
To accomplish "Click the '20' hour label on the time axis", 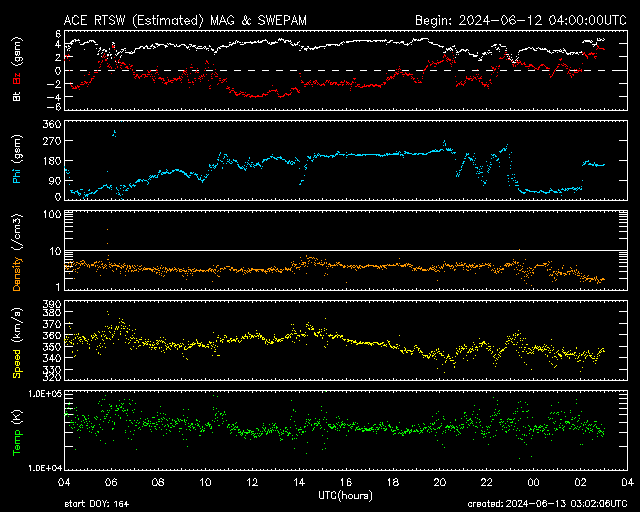I will (x=440, y=483).
